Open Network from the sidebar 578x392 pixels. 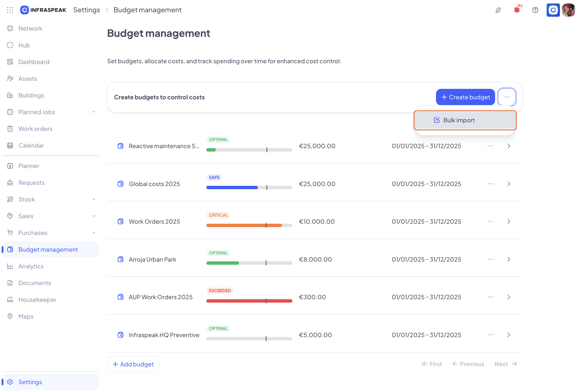[x=30, y=28]
